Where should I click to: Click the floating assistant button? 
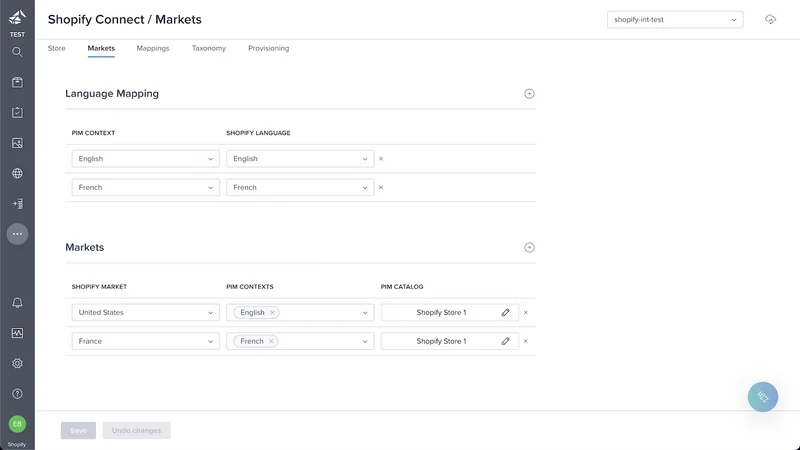pyautogui.click(x=763, y=397)
